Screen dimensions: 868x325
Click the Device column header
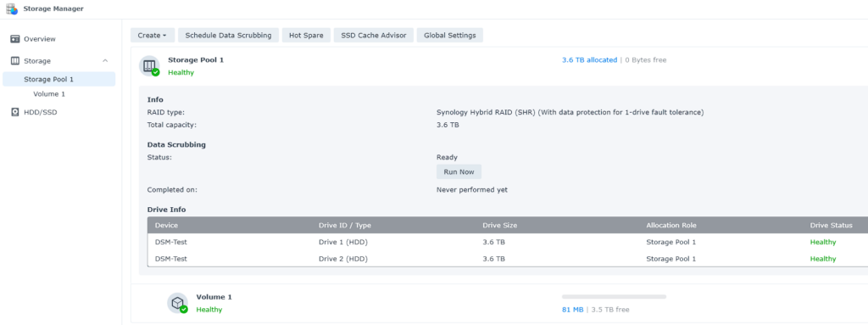pyautogui.click(x=167, y=225)
